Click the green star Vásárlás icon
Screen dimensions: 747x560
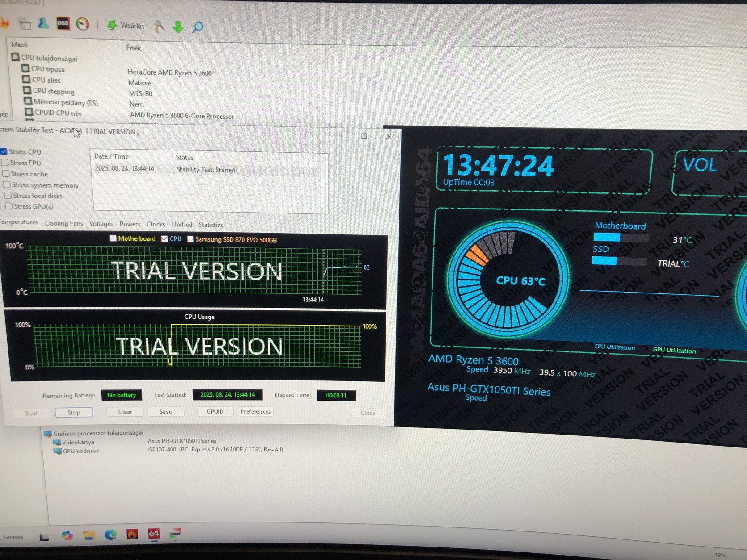coord(111,25)
